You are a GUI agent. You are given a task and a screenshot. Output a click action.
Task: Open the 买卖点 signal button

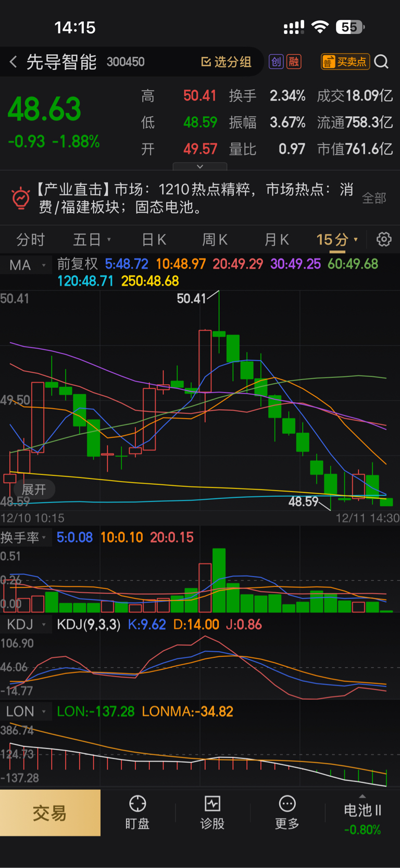click(x=345, y=62)
